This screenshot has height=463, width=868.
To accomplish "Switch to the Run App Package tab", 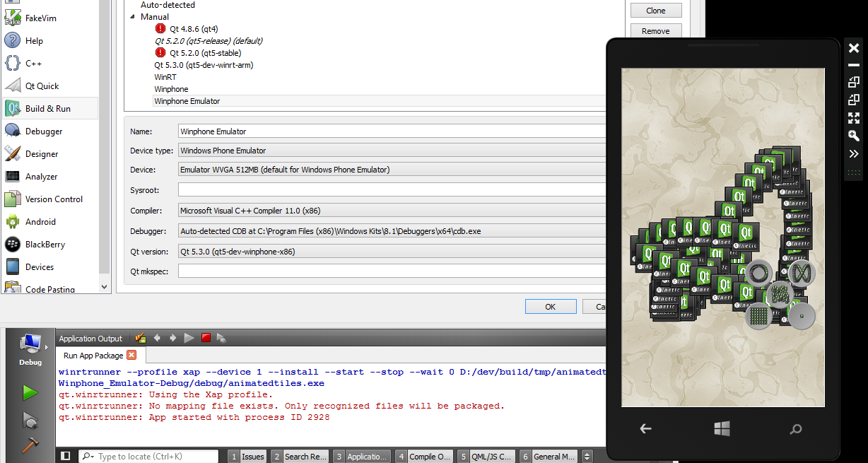I will [x=93, y=356].
